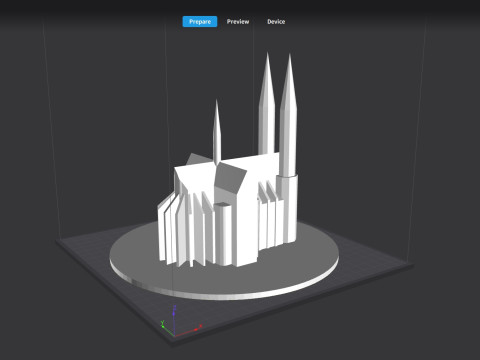480x360 pixels.
Task: Go to the Device tab
Action: click(x=276, y=22)
